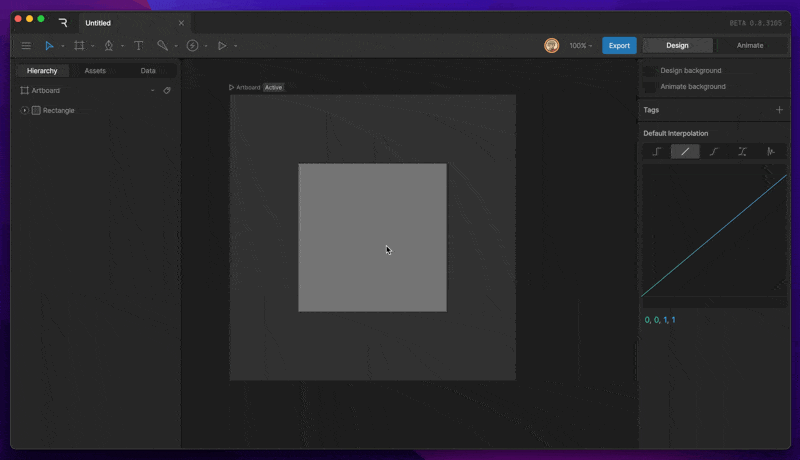
Task: Pick the Text tool
Action: (138, 46)
